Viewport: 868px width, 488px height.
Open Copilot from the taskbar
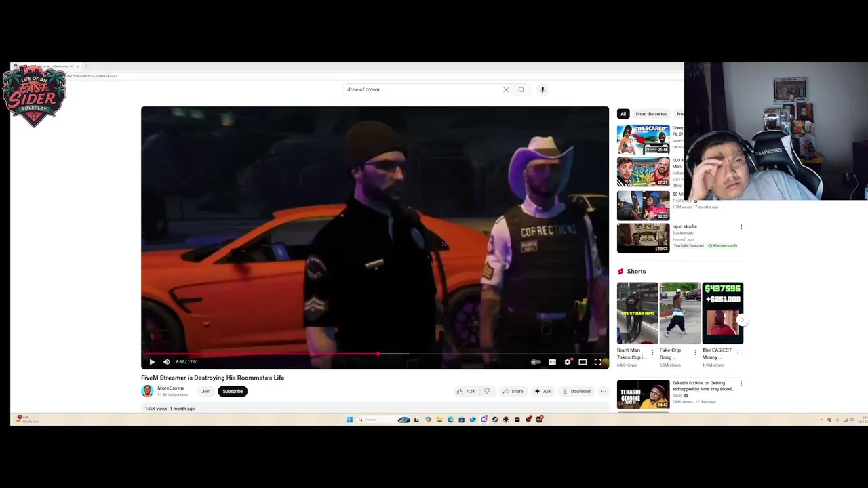click(x=428, y=420)
